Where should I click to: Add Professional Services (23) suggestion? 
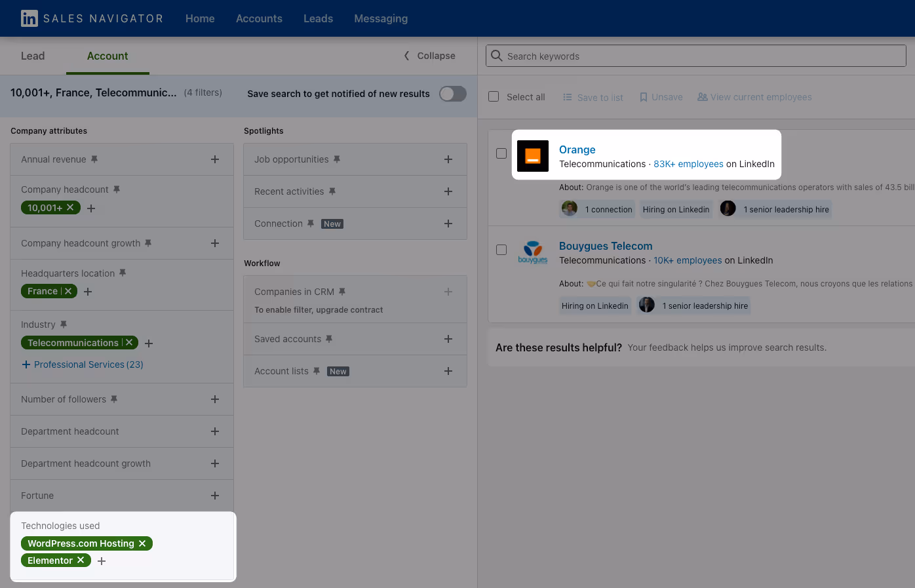[83, 364]
